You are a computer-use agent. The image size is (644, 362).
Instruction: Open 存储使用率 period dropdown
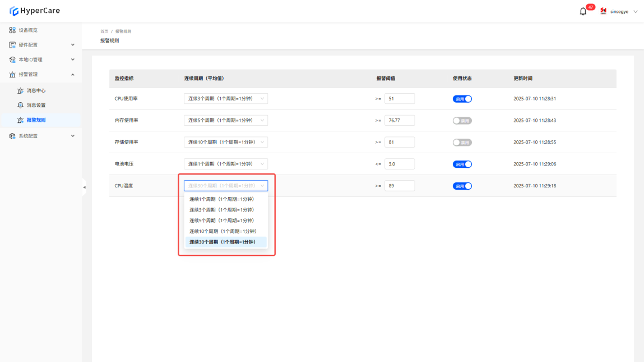point(226,142)
